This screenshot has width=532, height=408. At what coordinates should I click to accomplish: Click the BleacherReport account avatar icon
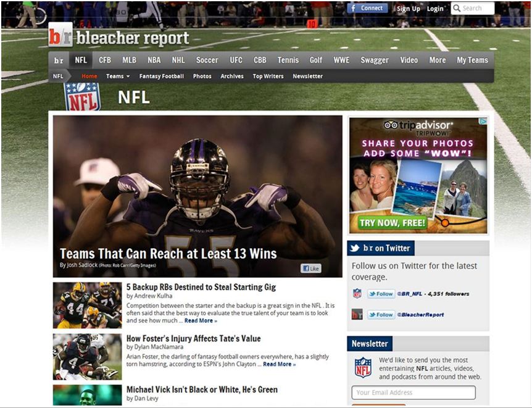point(357,314)
